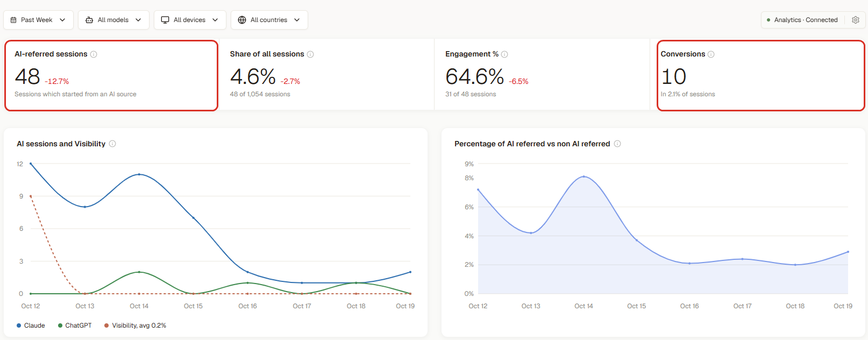Click '31 of 48 sessions' text
This screenshot has width=868, height=340.
pos(471,94)
